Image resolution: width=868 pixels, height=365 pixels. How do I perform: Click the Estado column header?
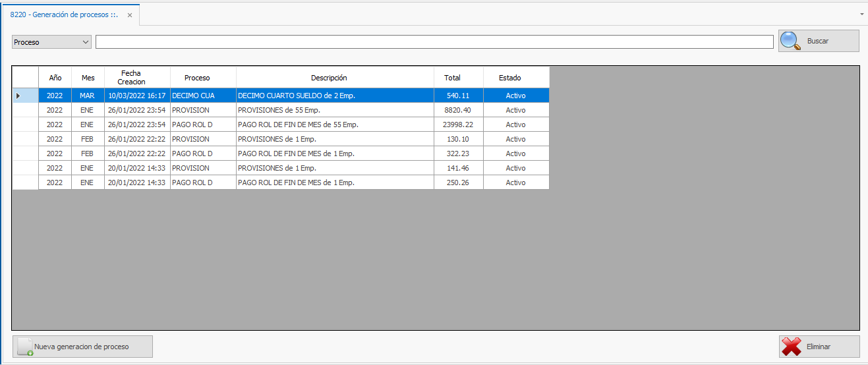515,78
